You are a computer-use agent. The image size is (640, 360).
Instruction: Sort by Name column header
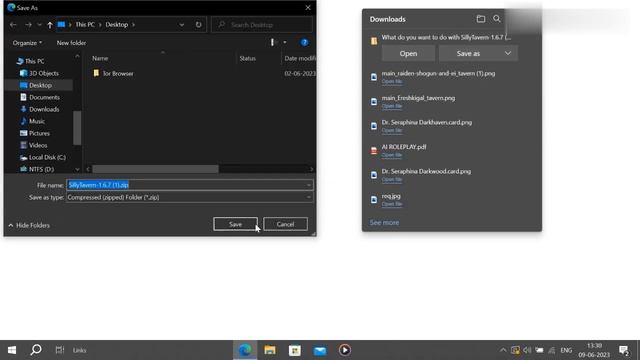click(x=100, y=58)
